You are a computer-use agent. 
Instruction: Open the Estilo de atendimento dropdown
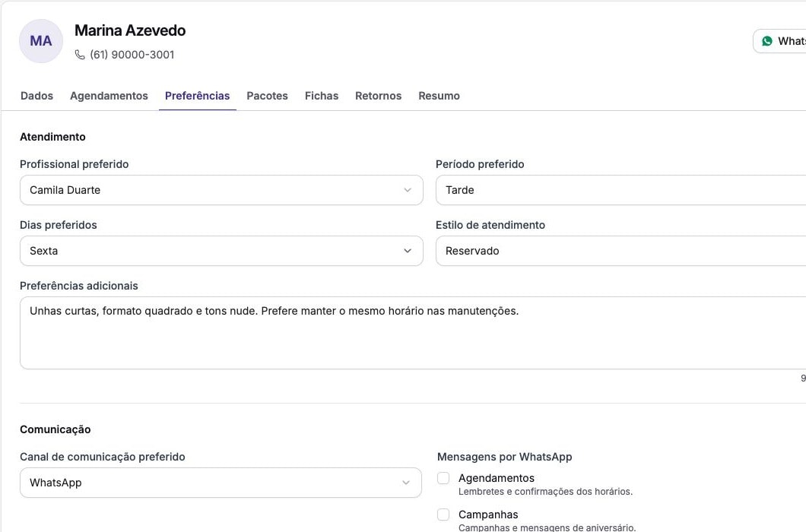pyautogui.click(x=620, y=251)
